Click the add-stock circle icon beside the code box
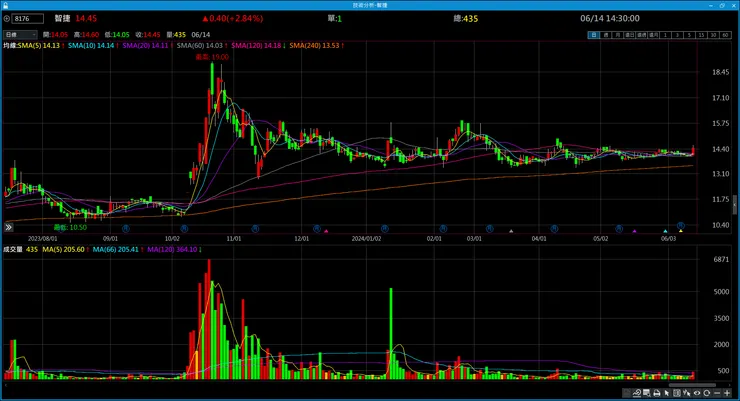 pyautogui.click(x=7, y=18)
